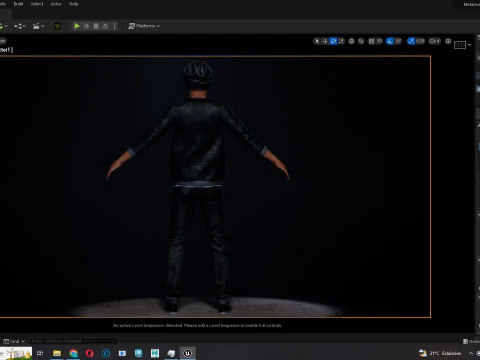Toggle world/local coordinate system globe icon
This screenshot has height=360, width=480.
click(x=351, y=41)
